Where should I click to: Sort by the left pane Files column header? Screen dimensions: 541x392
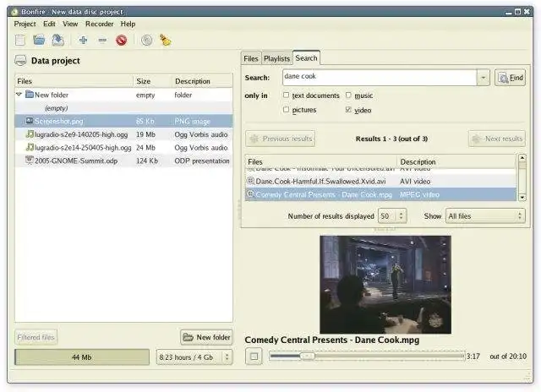click(74, 81)
